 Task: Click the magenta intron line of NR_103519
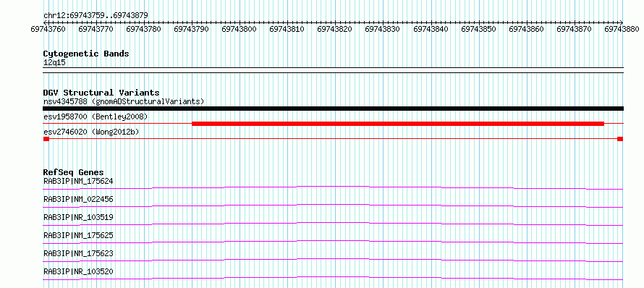[333, 223]
